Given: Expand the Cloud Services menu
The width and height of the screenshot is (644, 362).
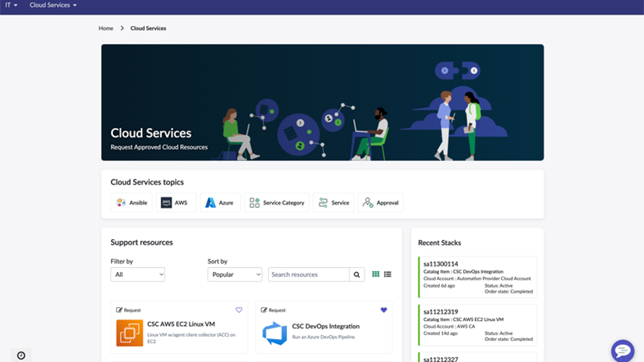Looking at the screenshot, I should click(53, 5).
